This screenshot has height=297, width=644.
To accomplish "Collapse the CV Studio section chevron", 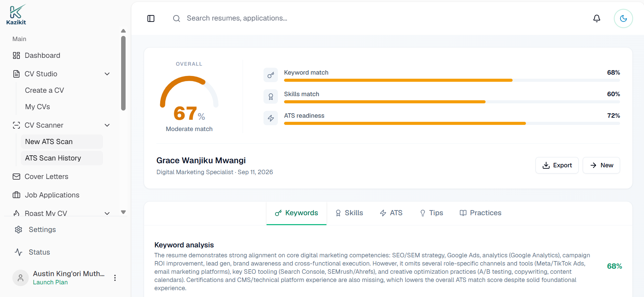I will click(x=107, y=74).
